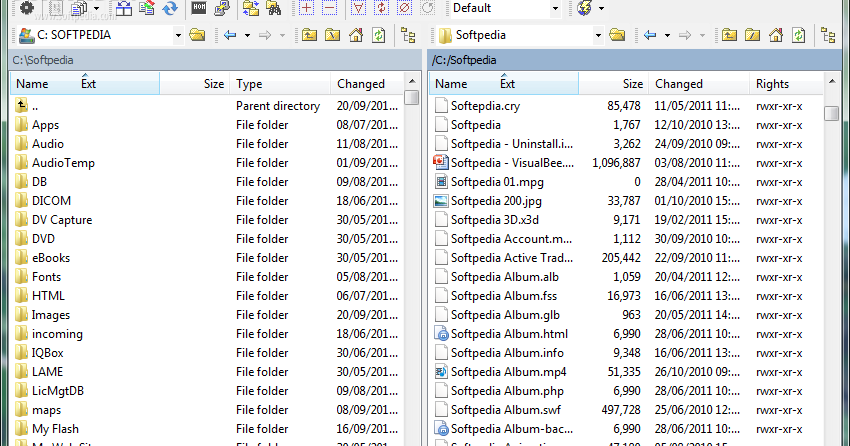
Task: Expand local panel back history arrow
Action: tap(247, 36)
